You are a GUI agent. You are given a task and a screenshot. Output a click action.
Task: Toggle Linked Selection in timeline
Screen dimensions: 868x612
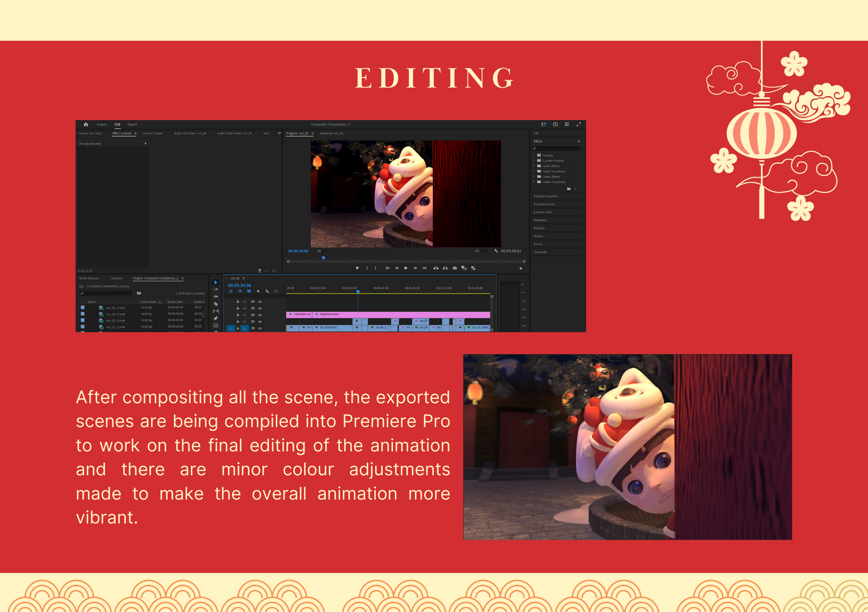pos(249,291)
